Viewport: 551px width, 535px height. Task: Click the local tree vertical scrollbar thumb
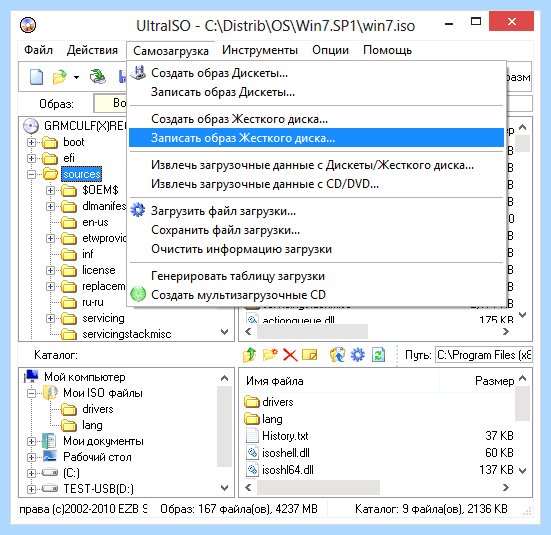[x=224, y=426]
